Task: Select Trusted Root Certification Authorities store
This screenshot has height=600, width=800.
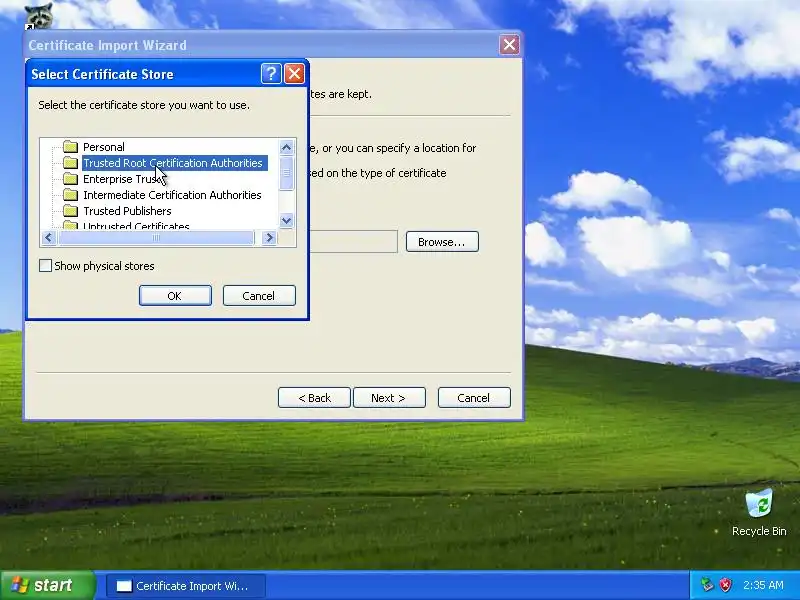Action: tap(172, 163)
